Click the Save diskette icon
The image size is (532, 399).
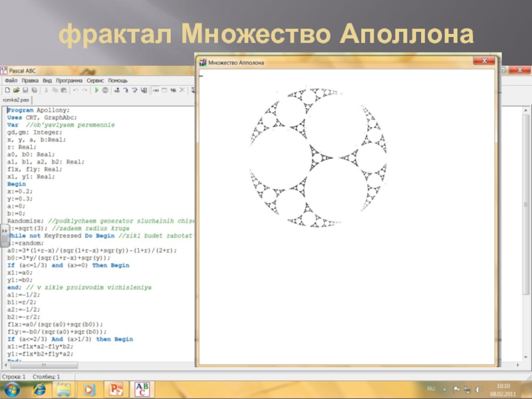[x=25, y=90]
